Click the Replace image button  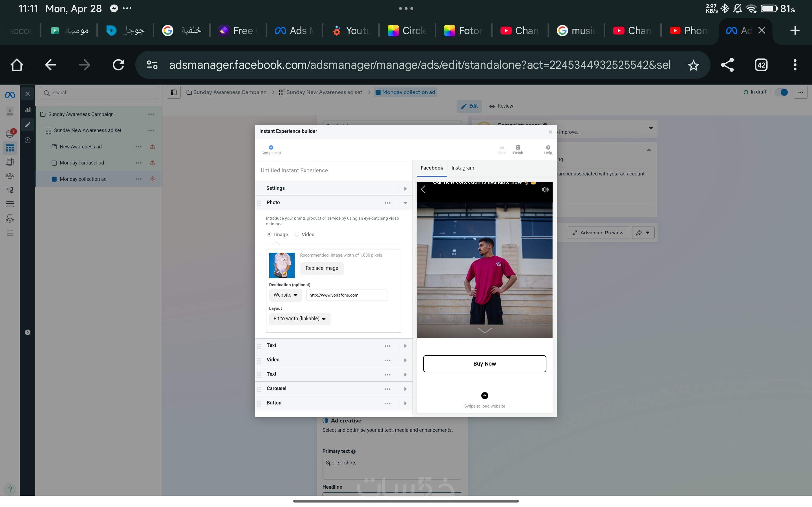[321, 268]
